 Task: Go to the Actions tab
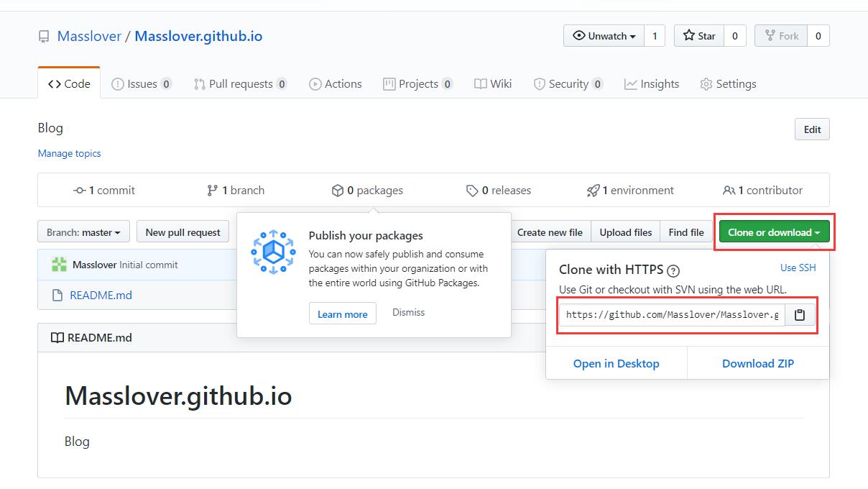click(336, 83)
